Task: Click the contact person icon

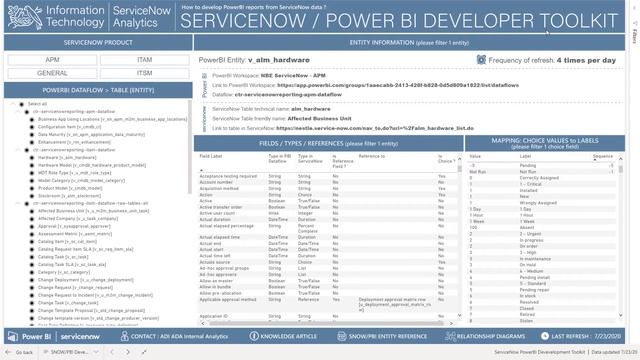Action: click(x=124, y=336)
